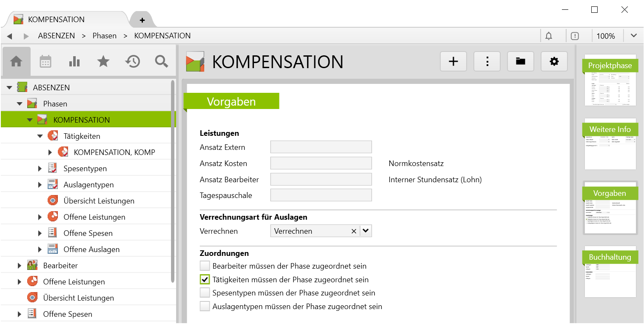Screen dimensions: 644x324
Task: Click the Ansatz Extern input field
Action: [x=321, y=146]
